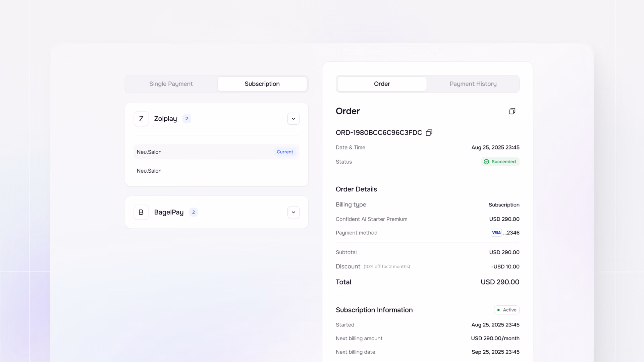Click the Succeeded checkmark status badge
Viewport: 644px width, 362px height.
[500, 162]
